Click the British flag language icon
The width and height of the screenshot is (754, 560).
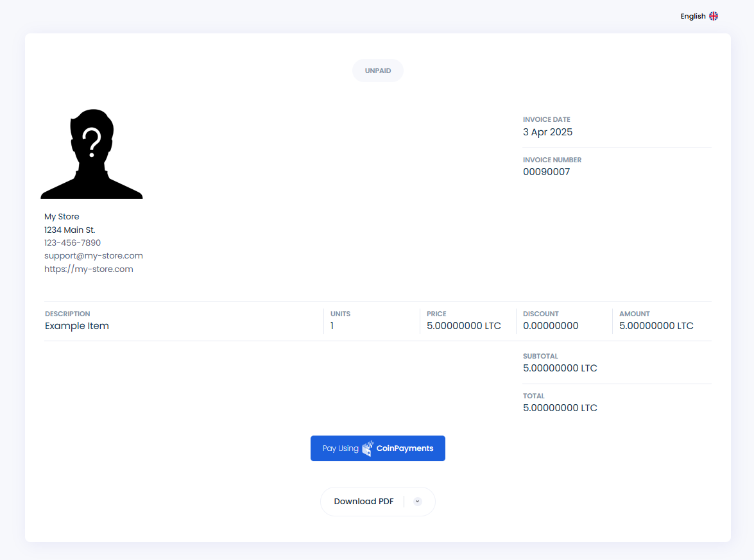pyautogui.click(x=714, y=15)
